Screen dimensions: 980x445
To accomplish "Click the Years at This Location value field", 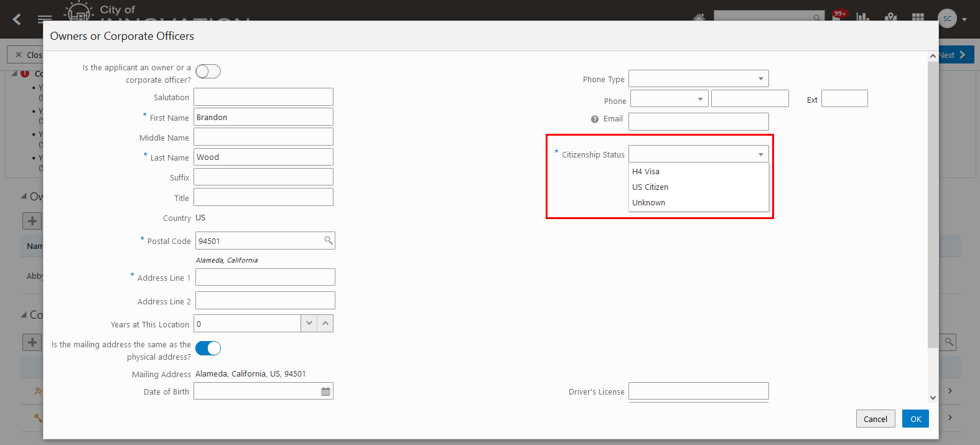I will click(248, 324).
